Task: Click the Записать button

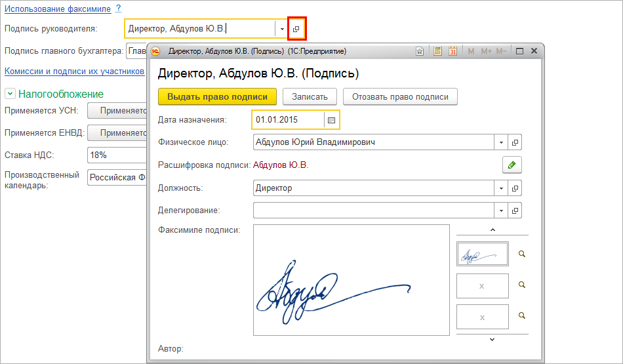Action: (310, 96)
